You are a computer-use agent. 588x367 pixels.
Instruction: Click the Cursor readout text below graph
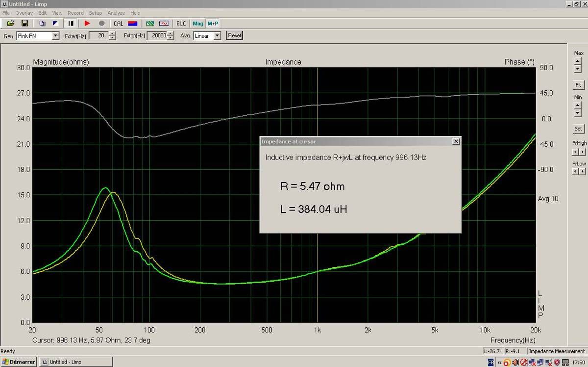91,340
